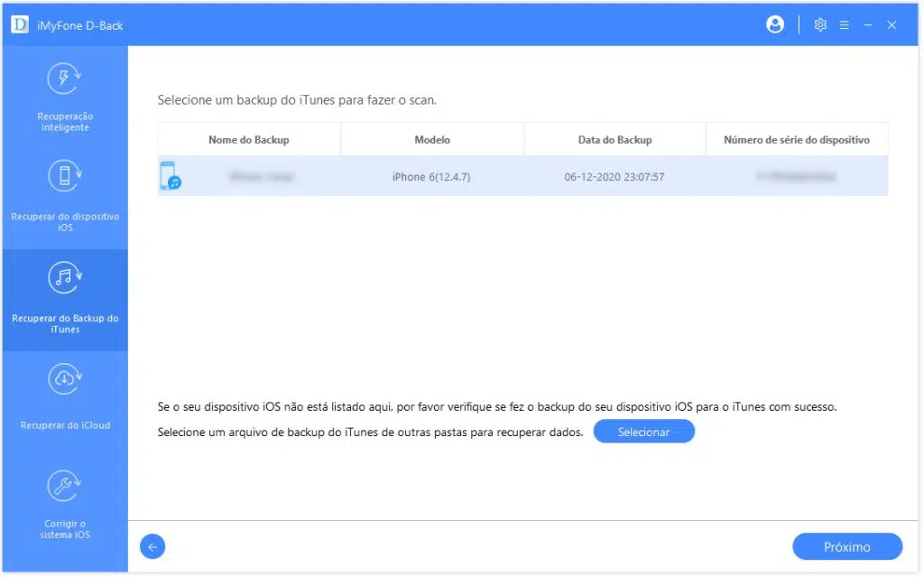Image resolution: width=924 pixels, height=577 pixels.
Task: Highlight the backup dated 06-12-2020
Action: click(x=614, y=177)
